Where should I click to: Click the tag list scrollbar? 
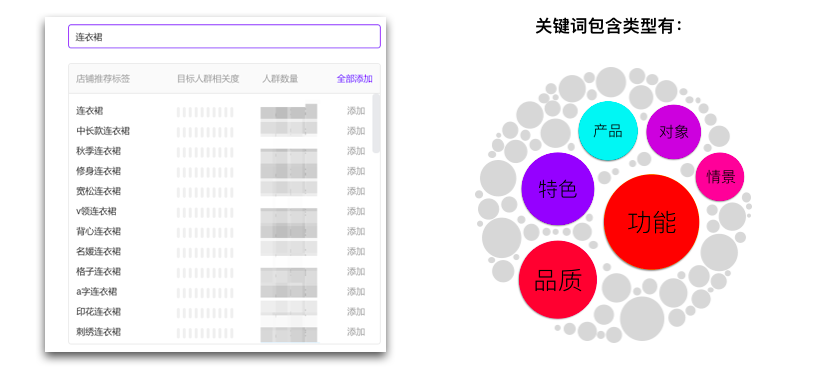pyautogui.click(x=376, y=123)
